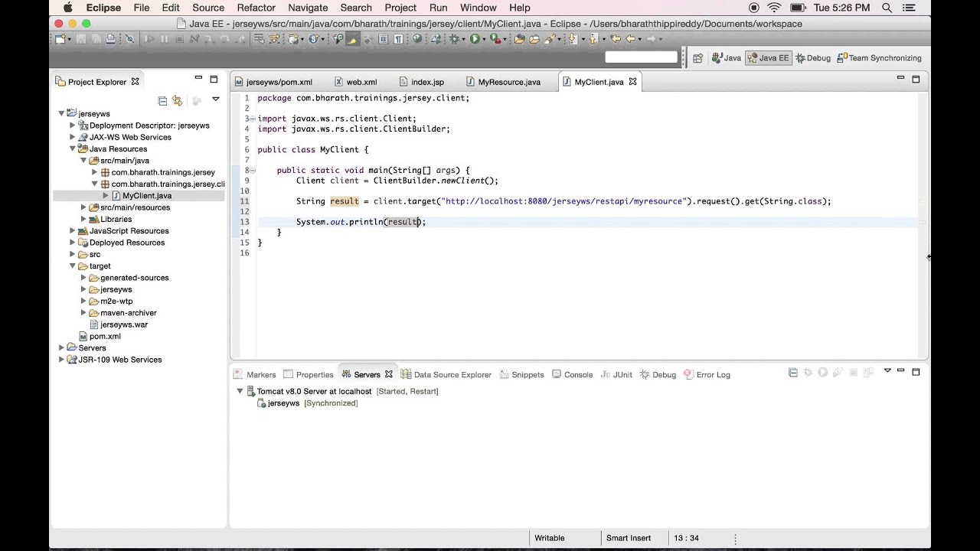Click the Debug bug icon in the toolbar
Image resolution: width=980 pixels, height=551 pixels.
click(x=455, y=38)
